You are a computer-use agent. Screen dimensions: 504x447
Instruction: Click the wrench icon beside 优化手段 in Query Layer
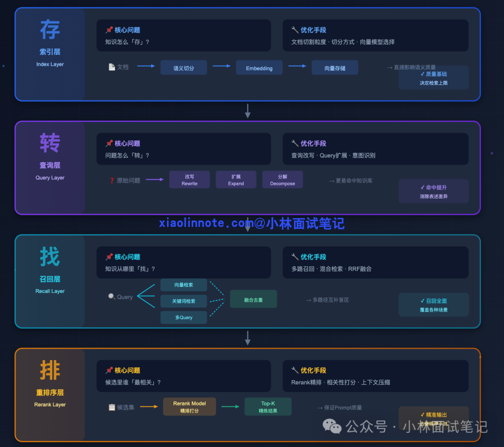pos(295,143)
